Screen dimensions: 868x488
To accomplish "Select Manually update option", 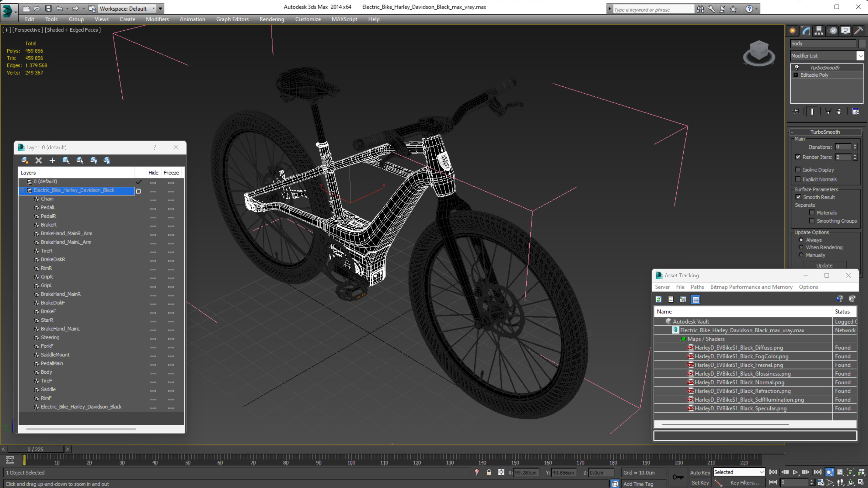I will (x=801, y=255).
